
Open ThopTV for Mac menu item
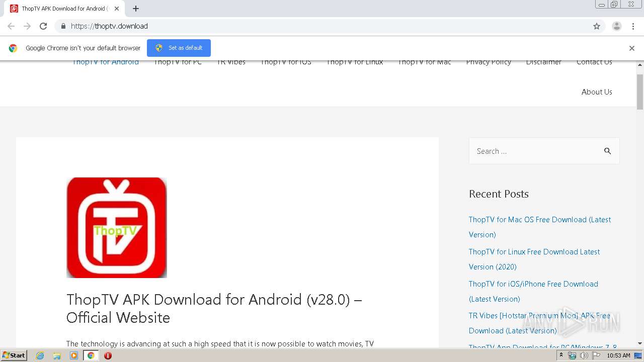[x=425, y=62]
